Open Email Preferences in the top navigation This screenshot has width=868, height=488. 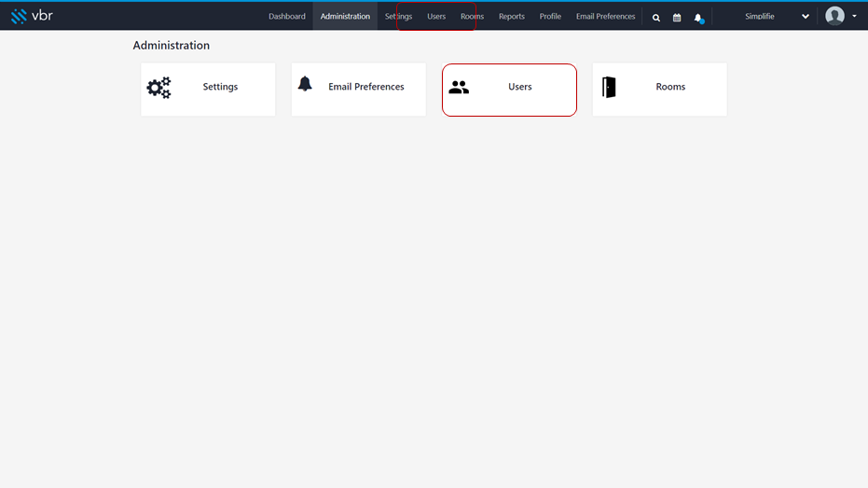[606, 17]
